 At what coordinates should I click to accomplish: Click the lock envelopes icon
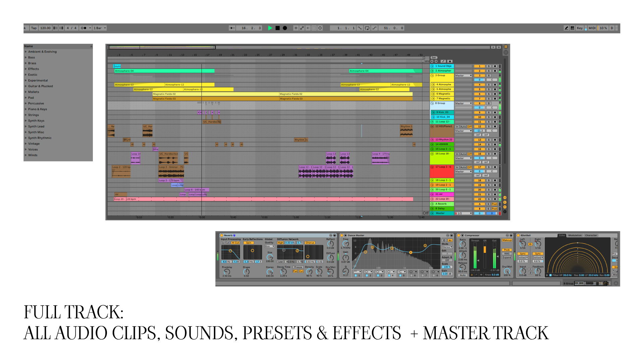coord(450,61)
